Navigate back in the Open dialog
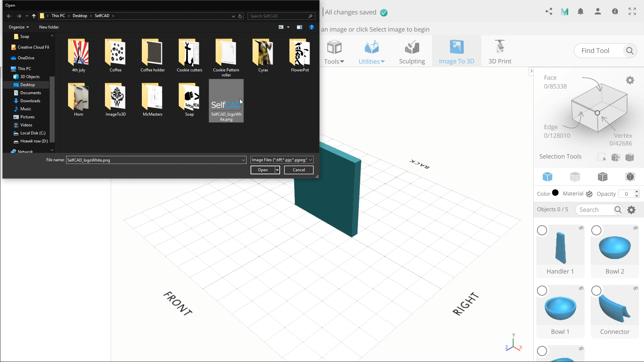644x362 pixels. click(9, 16)
